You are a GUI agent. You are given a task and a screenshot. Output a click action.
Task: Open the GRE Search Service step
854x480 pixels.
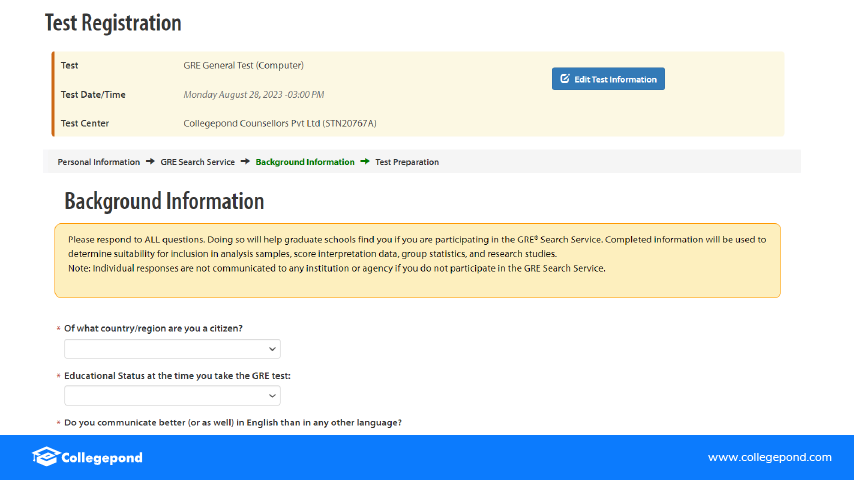click(197, 162)
